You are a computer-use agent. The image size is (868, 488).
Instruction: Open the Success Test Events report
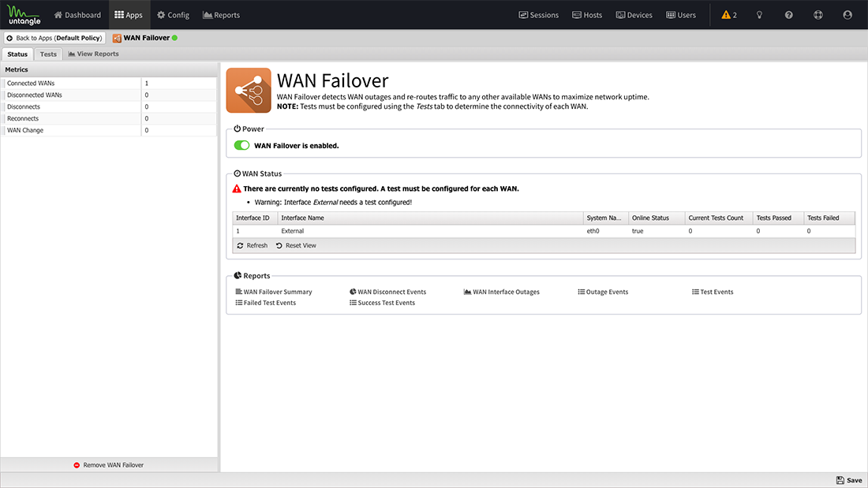click(382, 304)
